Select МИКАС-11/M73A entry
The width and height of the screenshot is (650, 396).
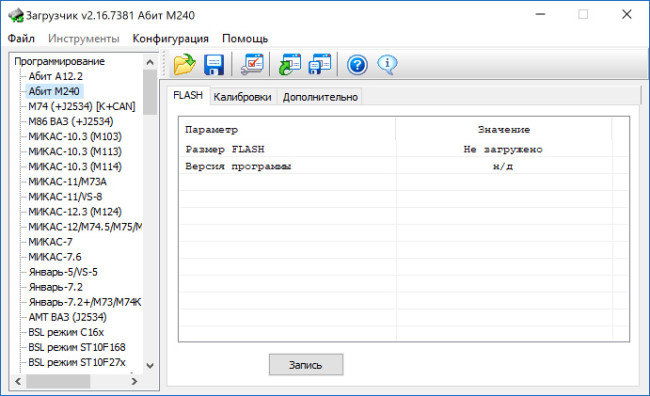(x=68, y=182)
